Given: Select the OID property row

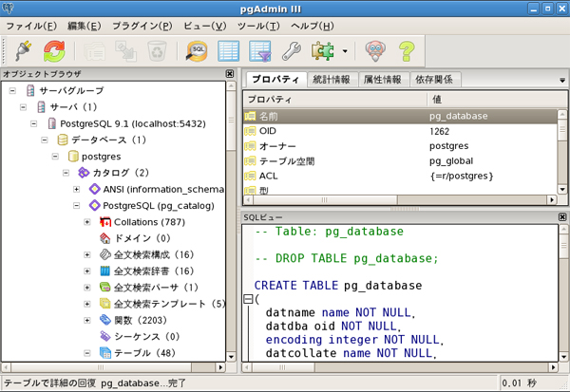Looking at the screenshot, I should [400, 131].
